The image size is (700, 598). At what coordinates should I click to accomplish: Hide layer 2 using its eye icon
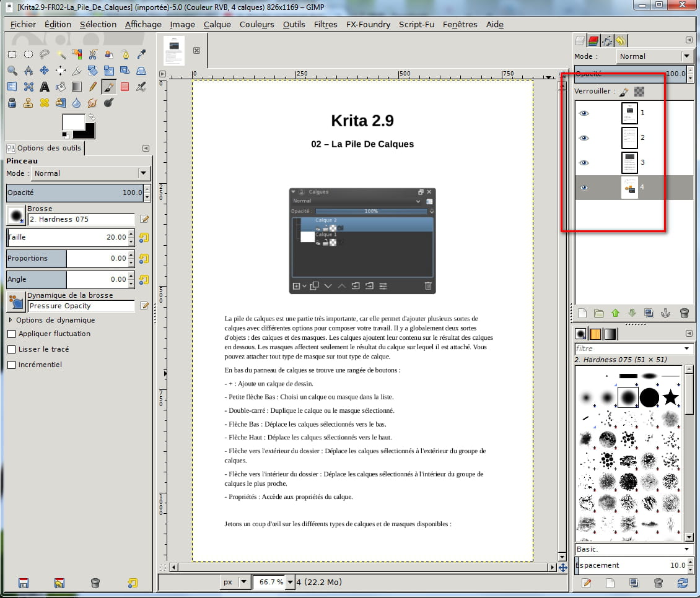click(x=584, y=138)
